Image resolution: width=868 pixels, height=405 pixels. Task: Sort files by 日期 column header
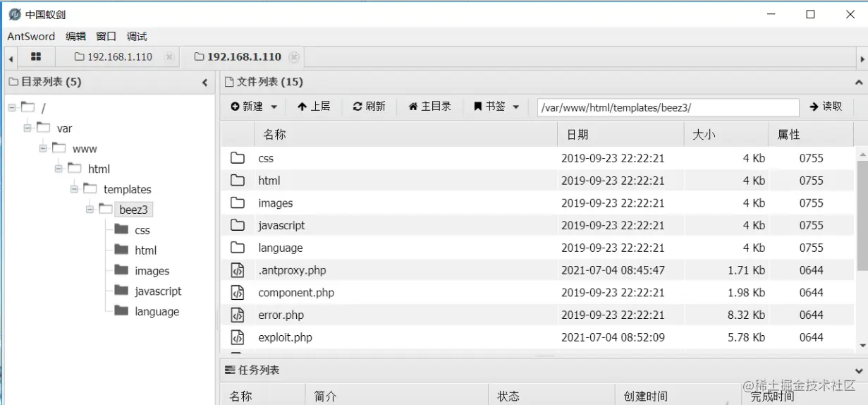[621, 134]
